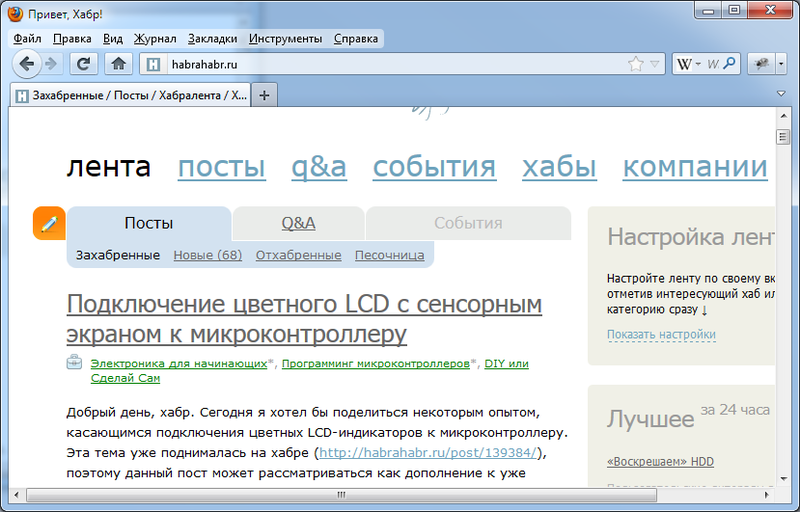Image resolution: width=800 pixels, height=512 pixels.
Task: Open Отхабренные posts filter
Action: pyautogui.click(x=298, y=255)
